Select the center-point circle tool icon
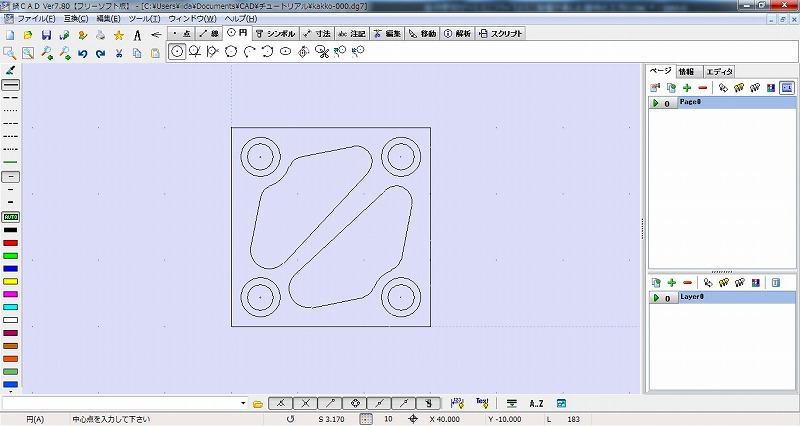This screenshot has width=800, height=426. point(177,51)
